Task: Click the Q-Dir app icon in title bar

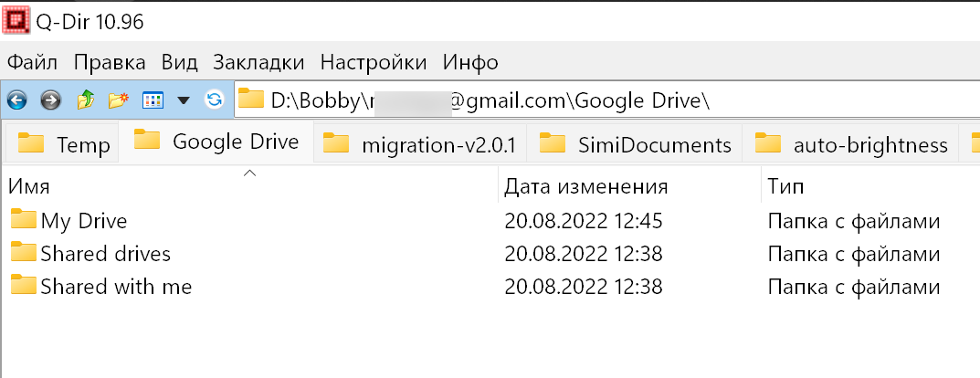Action: pyautogui.click(x=16, y=20)
